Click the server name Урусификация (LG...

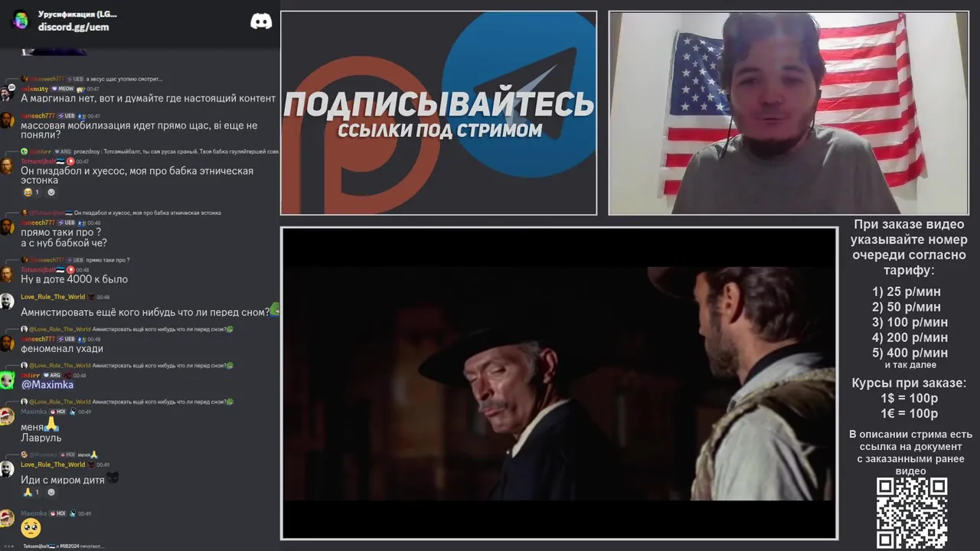(x=77, y=14)
